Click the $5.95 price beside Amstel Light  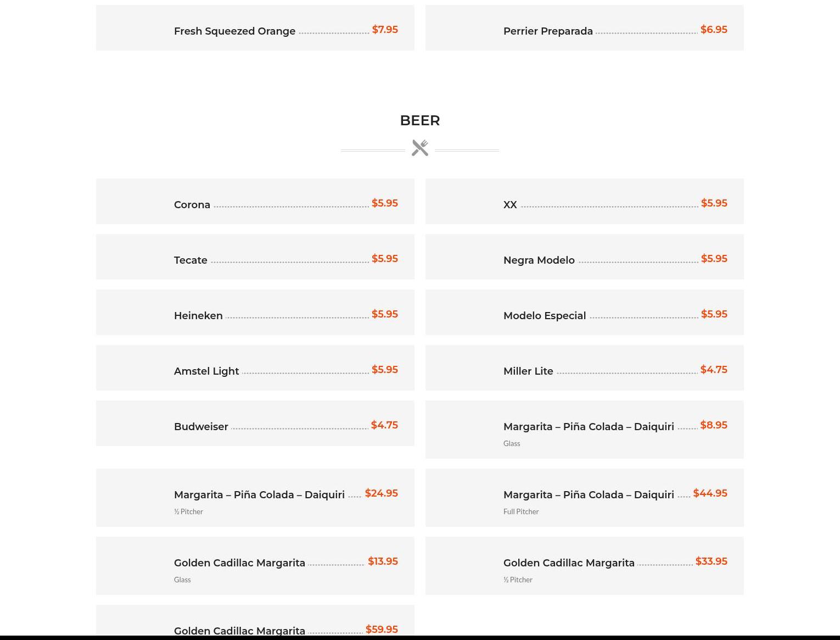click(385, 370)
